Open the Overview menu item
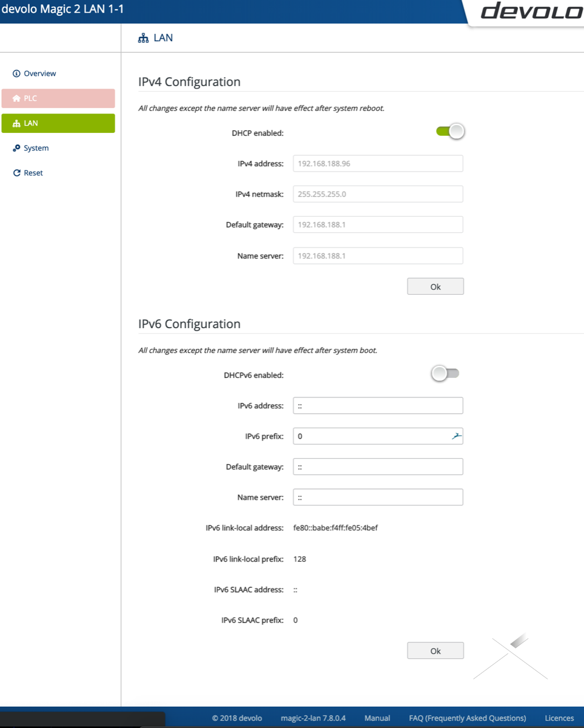The image size is (584, 728). tap(39, 73)
